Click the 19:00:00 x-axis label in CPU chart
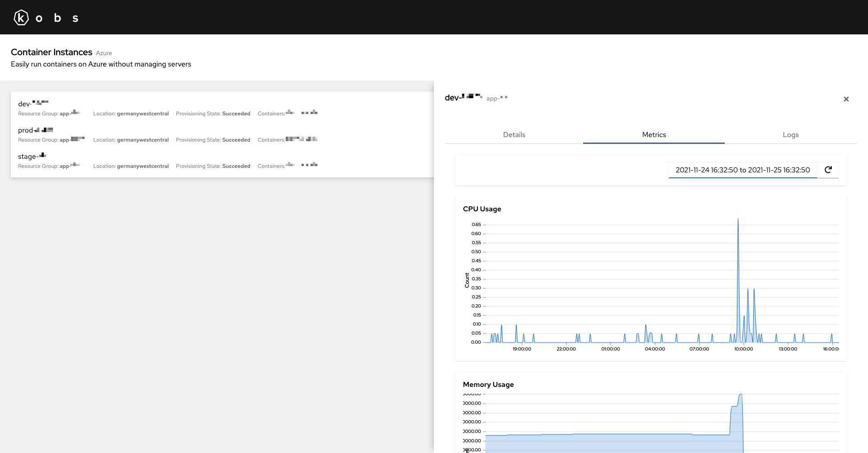This screenshot has height=453, width=868. [522, 349]
